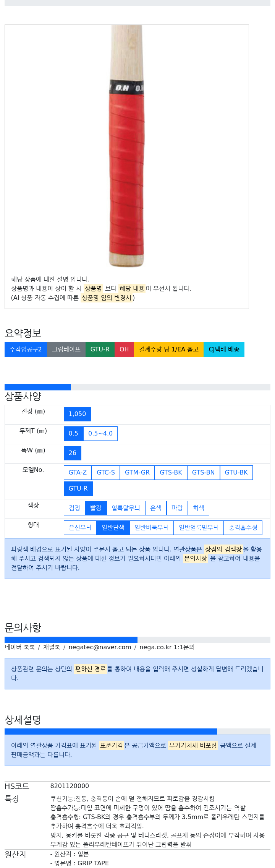Choose the 충격흡수형 shape option
This screenshot has width=275, height=868.
coord(243,528)
